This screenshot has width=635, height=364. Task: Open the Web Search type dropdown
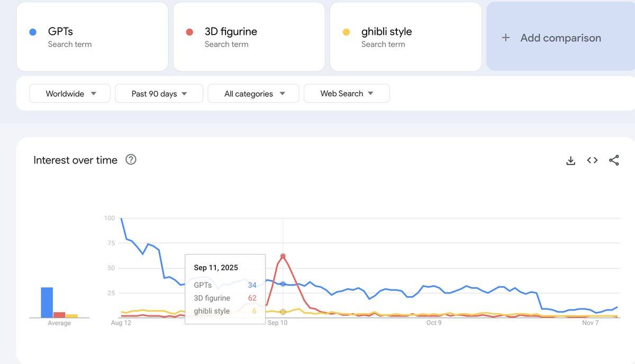pyautogui.click(x=347, y=93)
